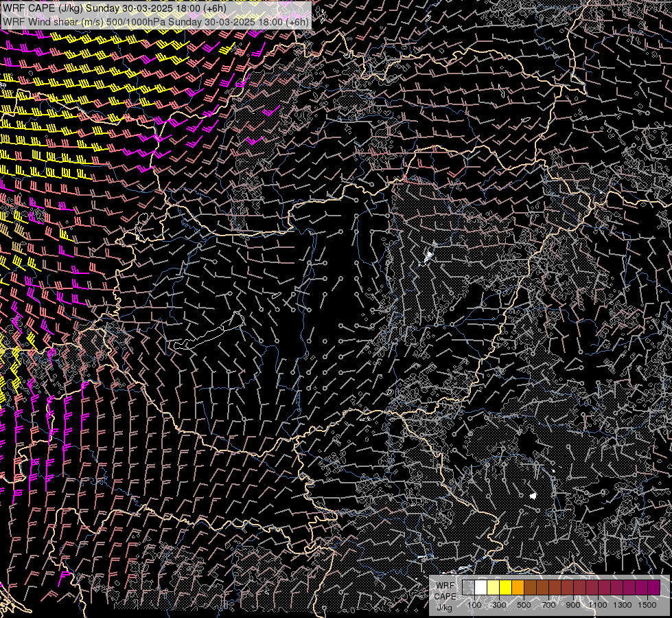This screenshot has height=618, width=672.
Task: Select the last purple CAPE legend swatch
Action: coord(653,587)
